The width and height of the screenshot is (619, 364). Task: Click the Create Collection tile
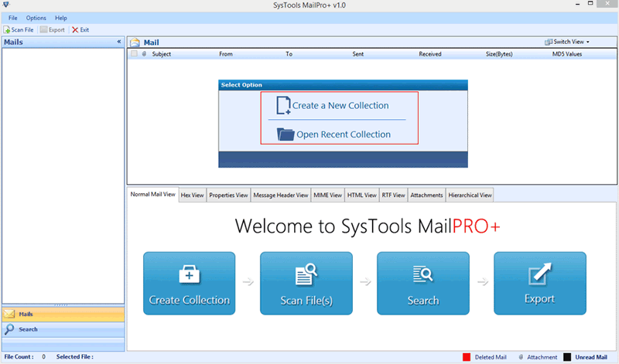(189, 283)
